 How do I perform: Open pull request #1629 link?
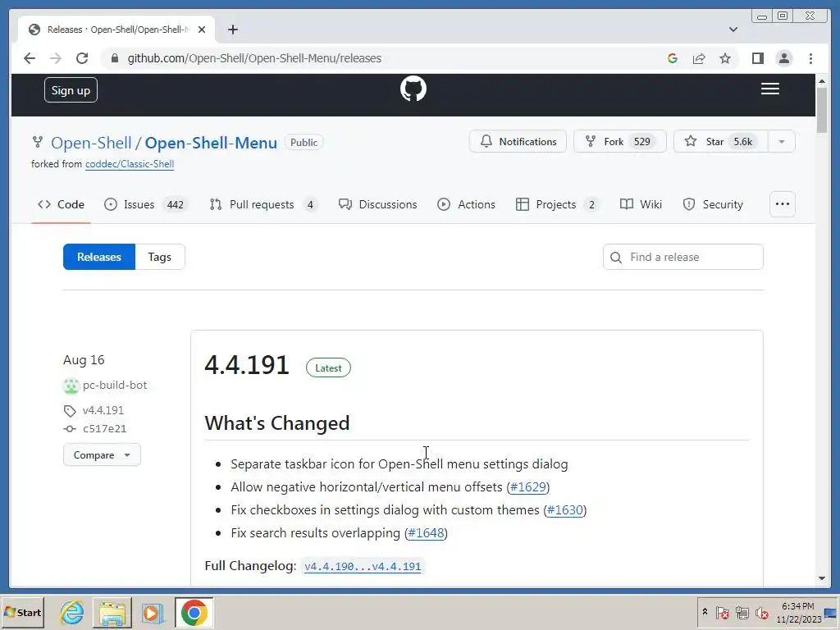(528, 487)
